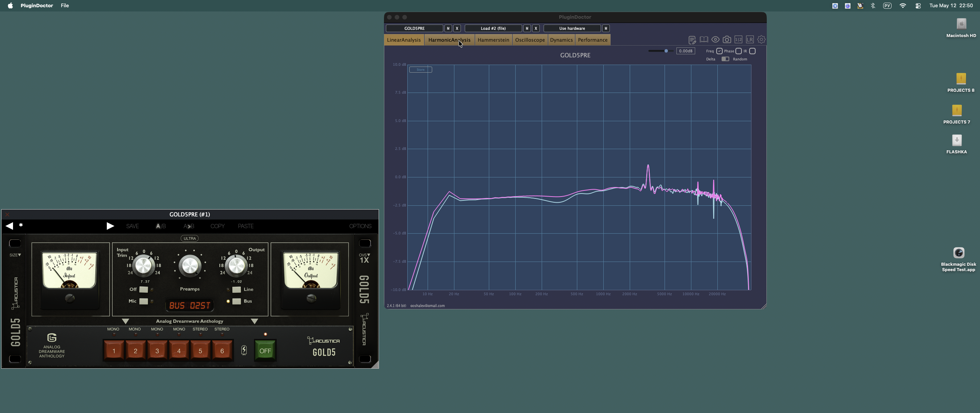Click the Store button on the graph
The image size is (980, 413).
(x=420, y=70)
